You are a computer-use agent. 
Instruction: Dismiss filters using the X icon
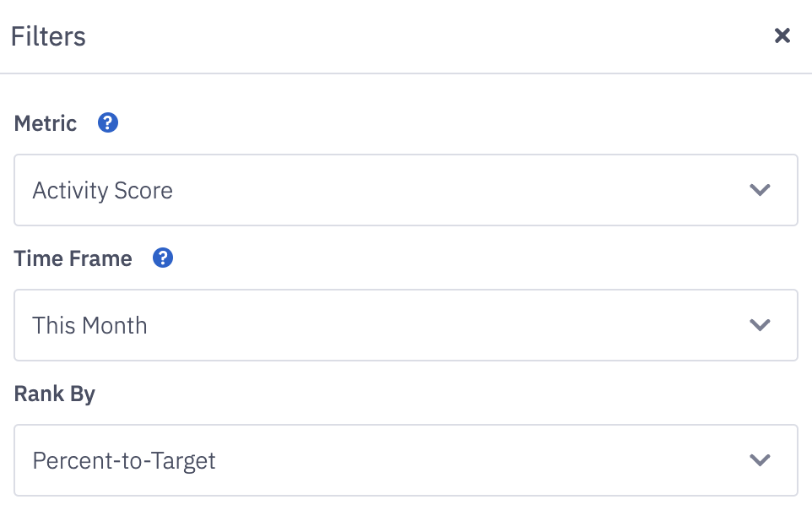coord(782,35)
